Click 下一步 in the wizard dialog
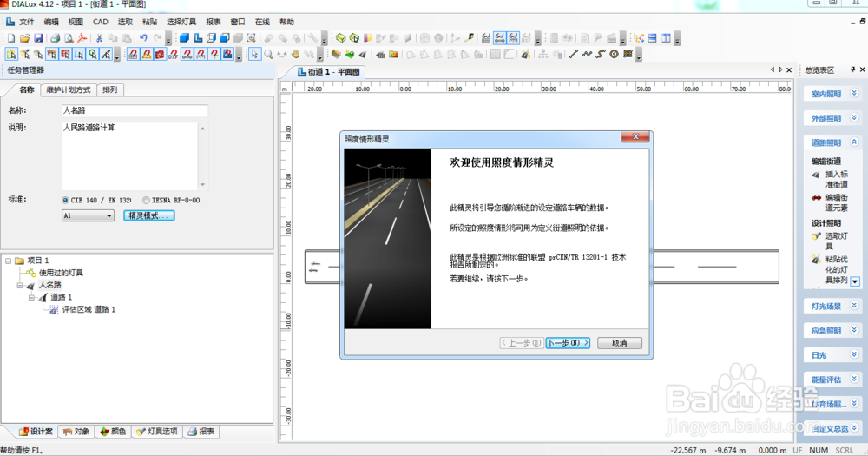This screenshot has height=456, width=868. click(568, 343)
